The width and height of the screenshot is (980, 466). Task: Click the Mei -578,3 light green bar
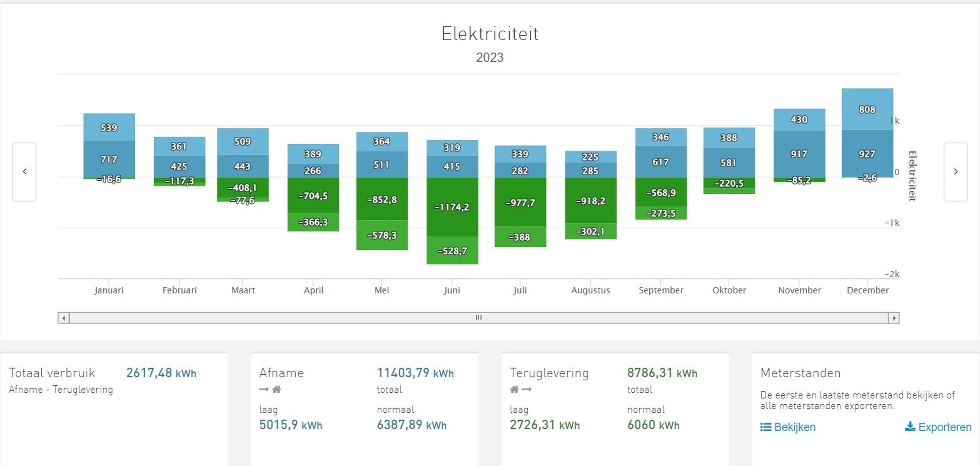[x=381, y=235]
